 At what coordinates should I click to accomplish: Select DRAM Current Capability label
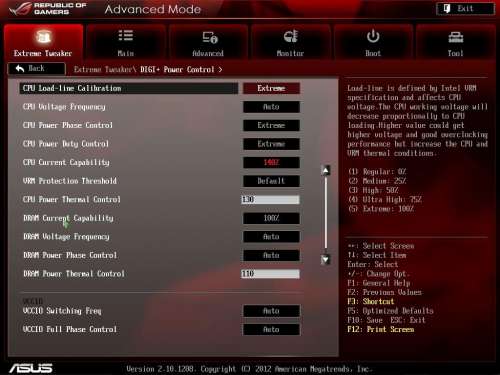[x=68, y=218]
